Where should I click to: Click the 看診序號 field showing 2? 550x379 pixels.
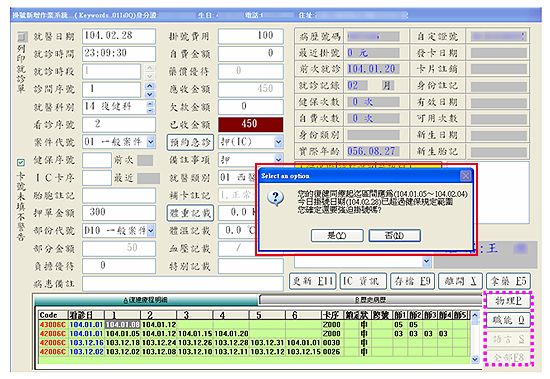coord(119,124)
